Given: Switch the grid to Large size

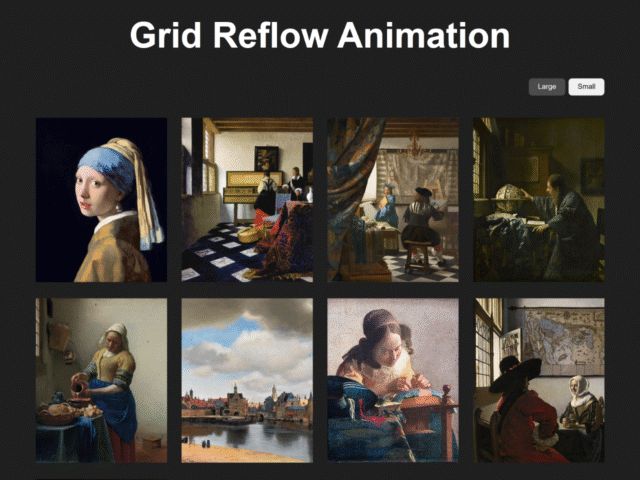Looking at the screenshot, I should (547, 87).
